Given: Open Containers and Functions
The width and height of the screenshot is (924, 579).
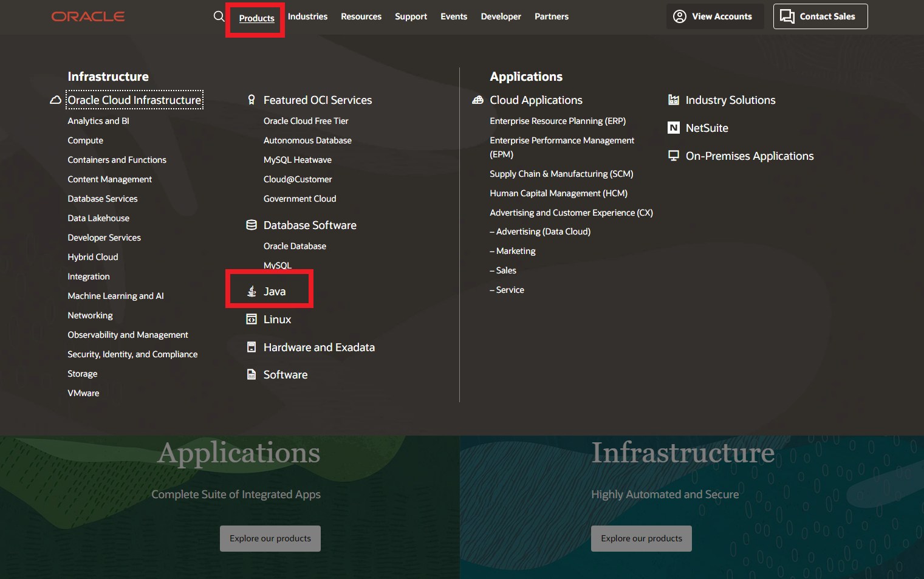Looking at the screenshot, I should pyautogui.click(x=117, y=160).
